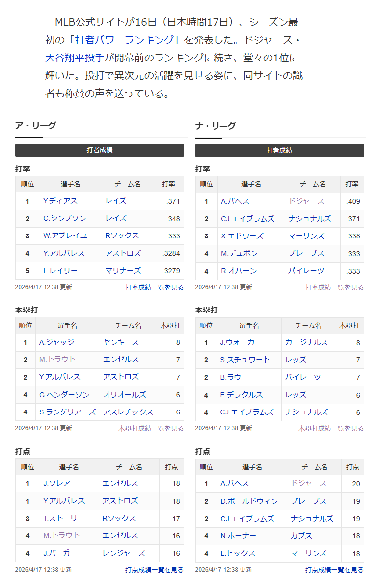Open 打率成績一覧を見る under ナ・リーグ

pyautogui.click(x=334, y=287)
